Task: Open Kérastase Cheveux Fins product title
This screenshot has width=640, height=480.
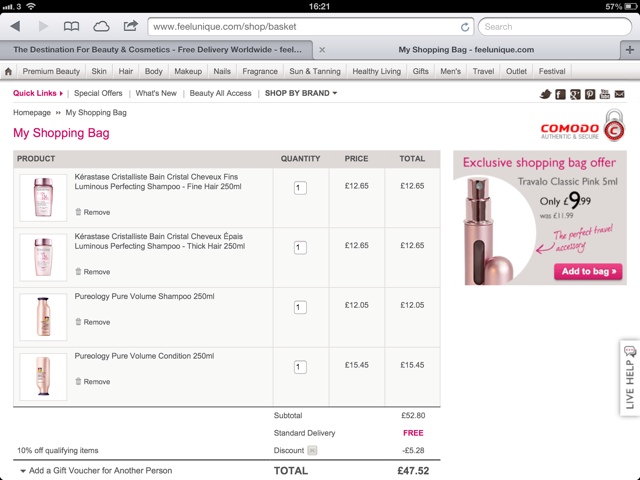Action: tap(158, 182)
